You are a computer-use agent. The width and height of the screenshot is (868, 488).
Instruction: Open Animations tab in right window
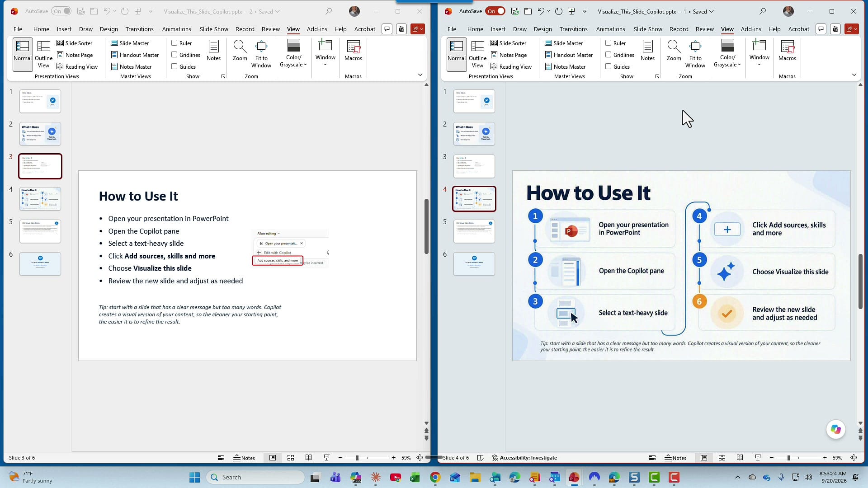tap(610, 29)
